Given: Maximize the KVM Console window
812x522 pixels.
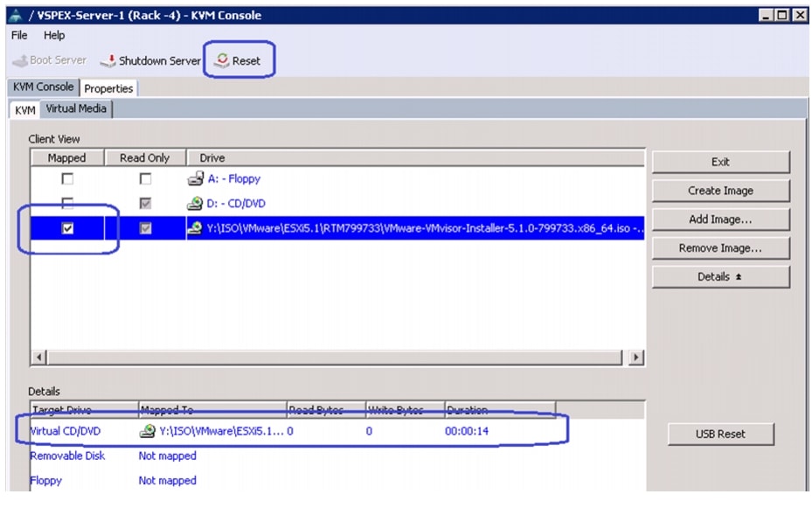Looking at the screenshot, I should [x=782, y=16].
